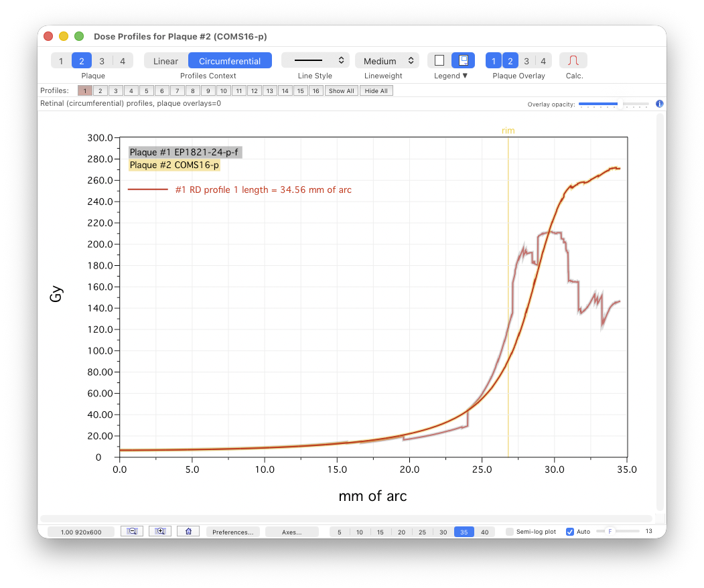Click the blue info icon

point(659,104)
